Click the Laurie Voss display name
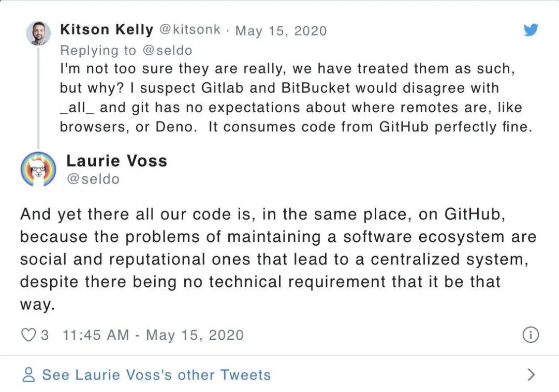 pos(116,161)
